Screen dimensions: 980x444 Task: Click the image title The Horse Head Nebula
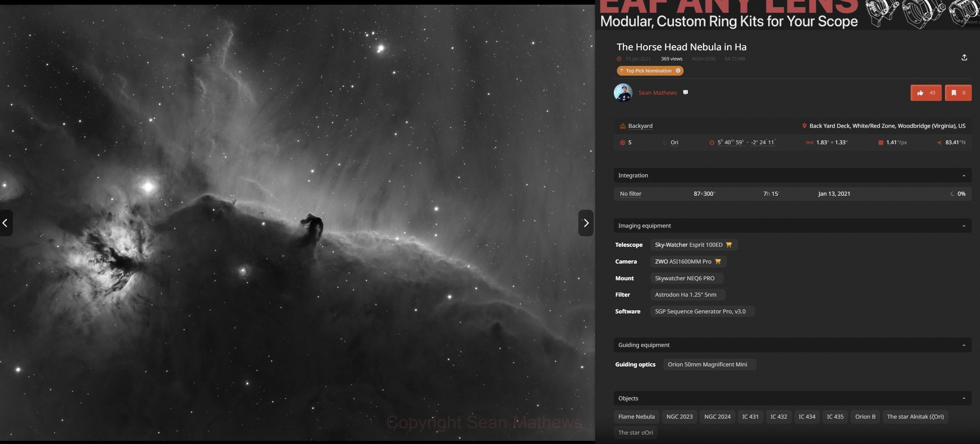coord(681,47)
